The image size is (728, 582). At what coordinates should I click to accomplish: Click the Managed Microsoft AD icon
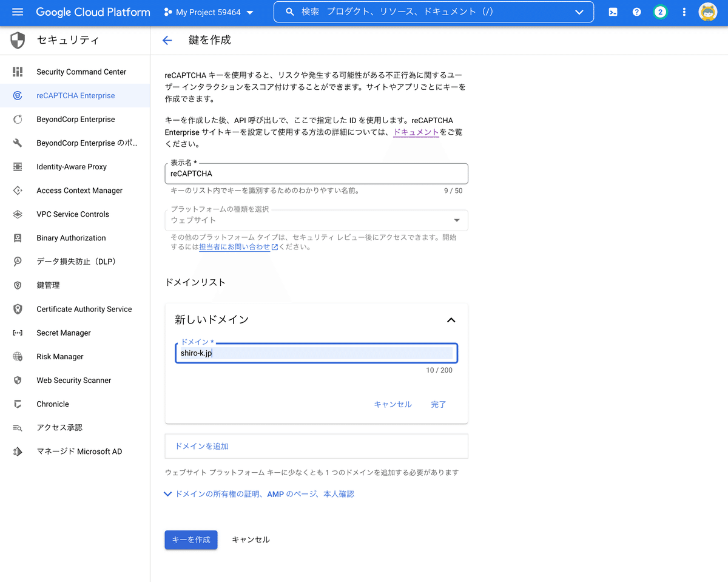tap(18, 452)
